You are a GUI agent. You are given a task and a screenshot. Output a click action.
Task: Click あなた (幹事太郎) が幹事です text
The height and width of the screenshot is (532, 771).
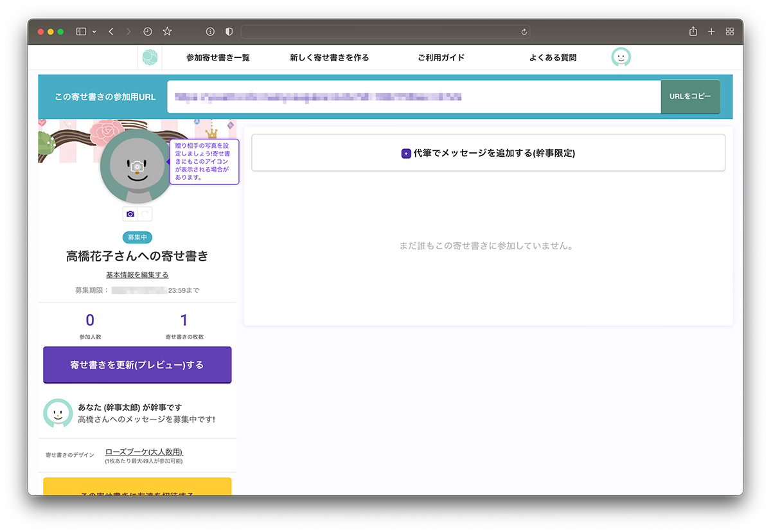130,407
